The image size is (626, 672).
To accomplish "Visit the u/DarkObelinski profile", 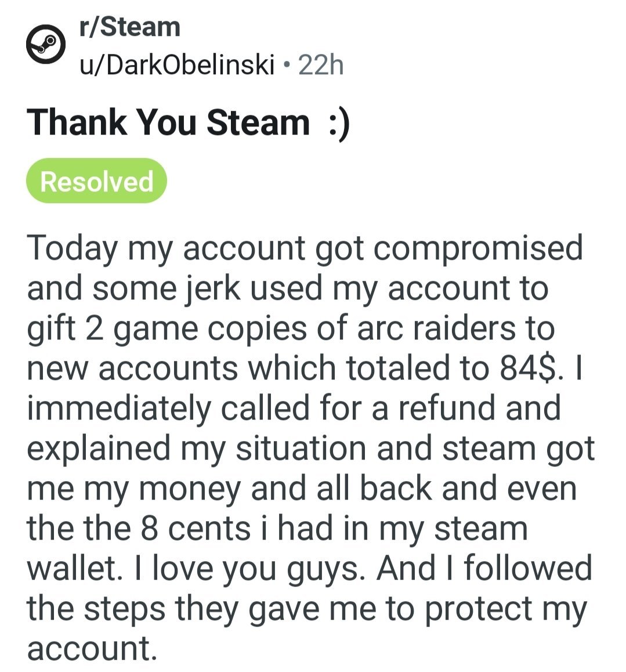I will 176,66.
